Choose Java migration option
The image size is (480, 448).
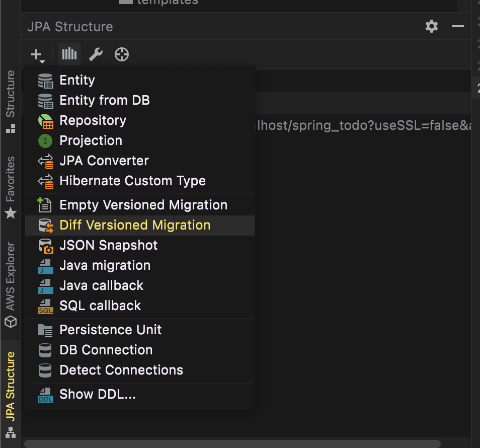click(139, 265)
